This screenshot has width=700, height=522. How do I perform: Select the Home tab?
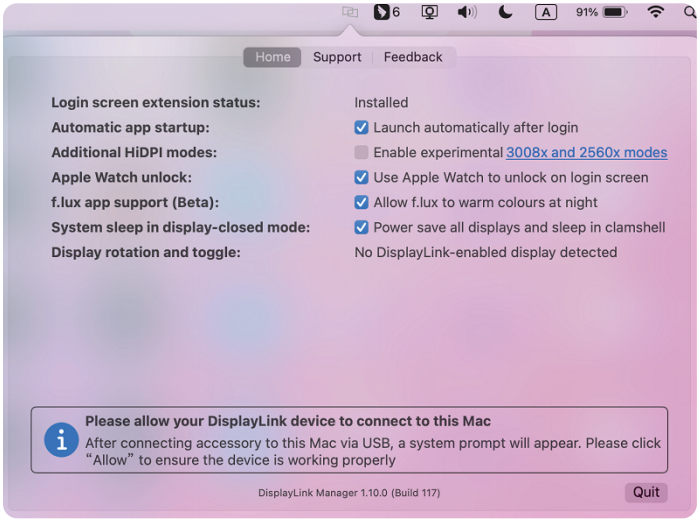[272, 57]
